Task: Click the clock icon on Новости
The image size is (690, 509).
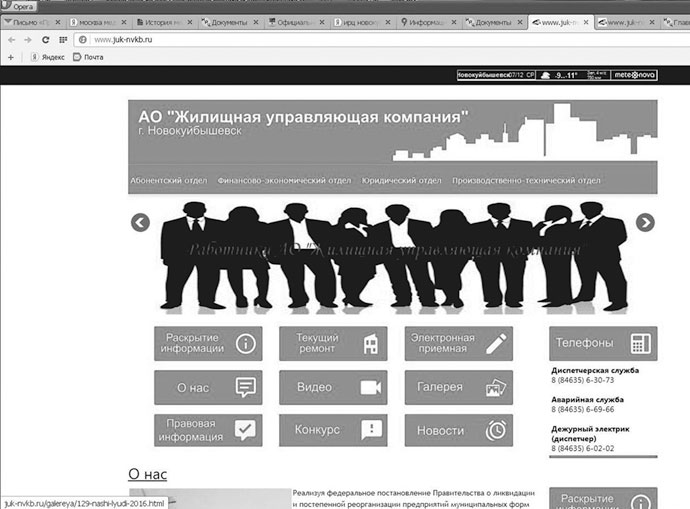Action: pos(496,430)
